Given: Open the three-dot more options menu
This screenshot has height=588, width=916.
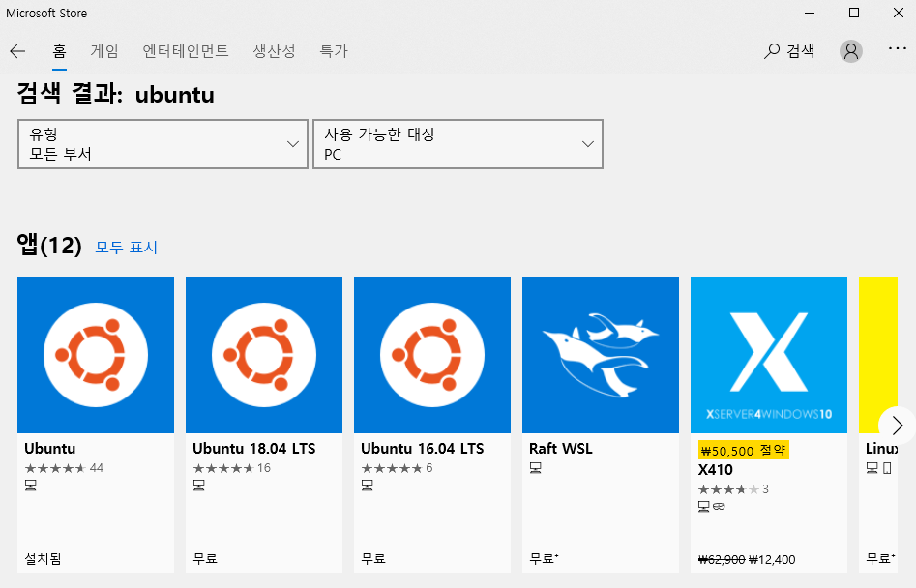Looking at the screenshot, I should (897, 48).
